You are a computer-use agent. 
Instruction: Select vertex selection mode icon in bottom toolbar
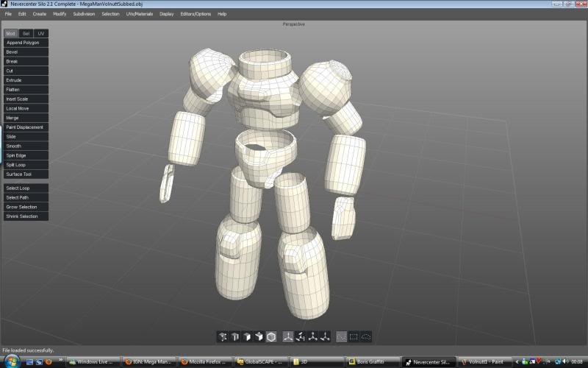[x=222, y=336]
